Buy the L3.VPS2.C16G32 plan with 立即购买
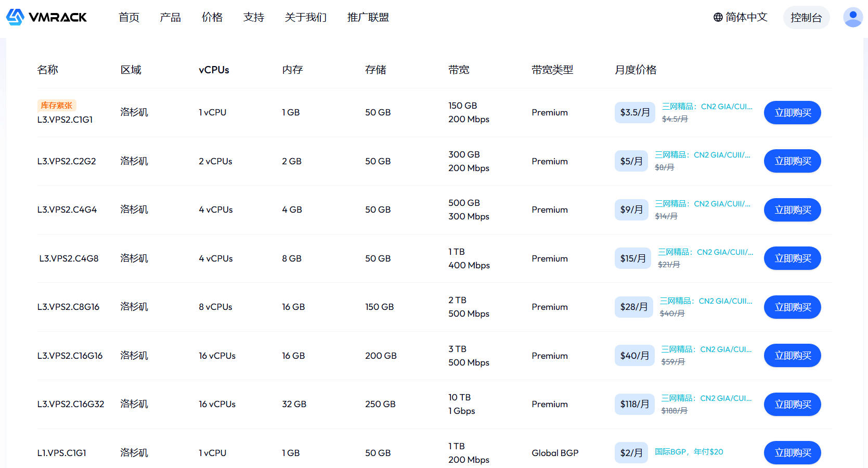The image size is (868, 468). 793,405
